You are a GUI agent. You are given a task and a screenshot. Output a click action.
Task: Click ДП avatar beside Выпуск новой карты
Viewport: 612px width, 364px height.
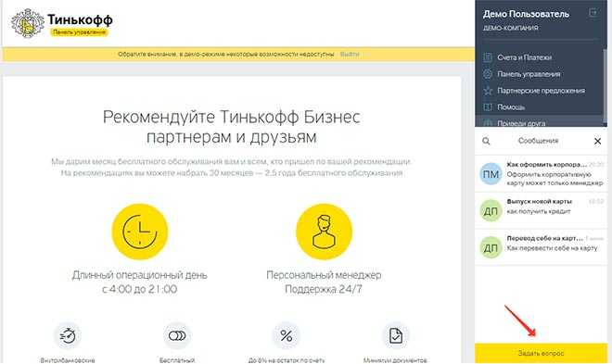pos(491,210)
